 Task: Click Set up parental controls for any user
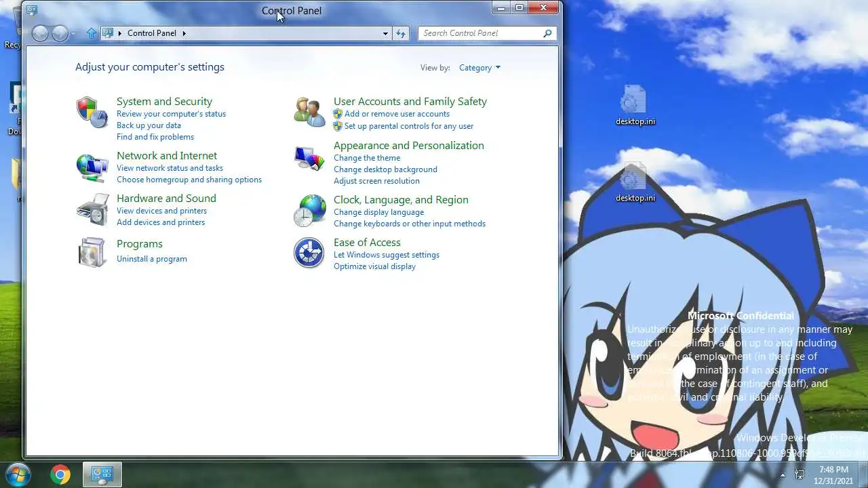[x=409, y=126]
